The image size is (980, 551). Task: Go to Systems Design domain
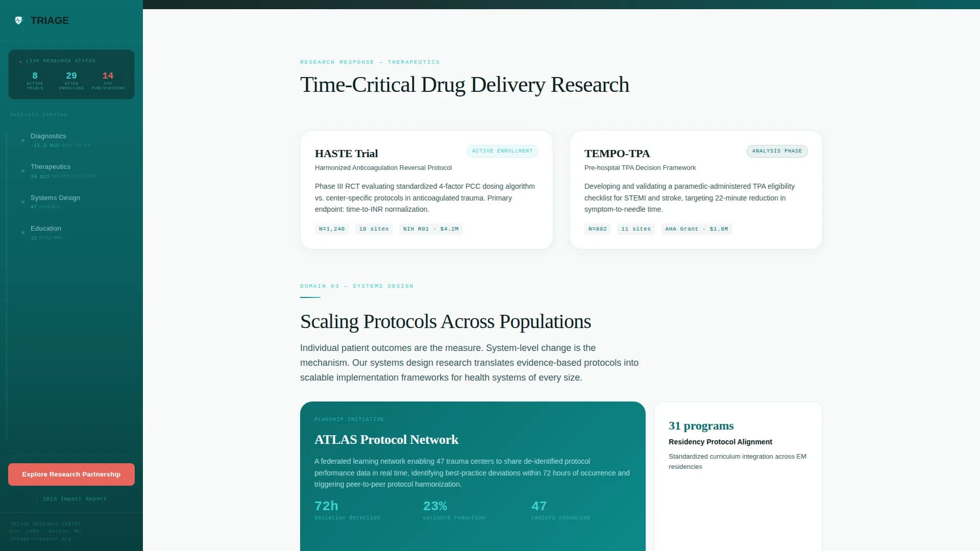point(70,202)
